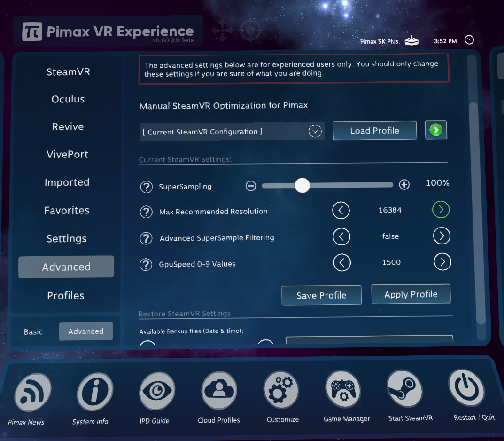Open Pimax News from the bottom dock
The width and height of the screenshot is (504, 441).
(x=32, y=392)
